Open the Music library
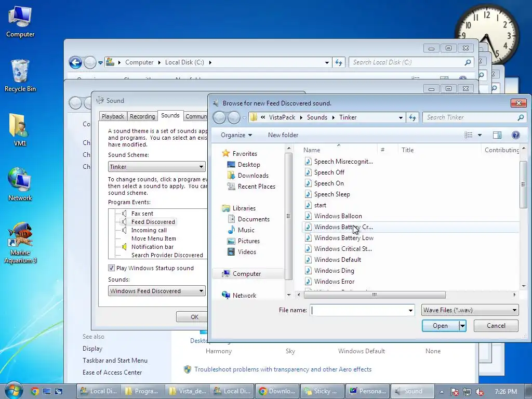The height and width of the screenshot is (399, 532). [246, 230]
